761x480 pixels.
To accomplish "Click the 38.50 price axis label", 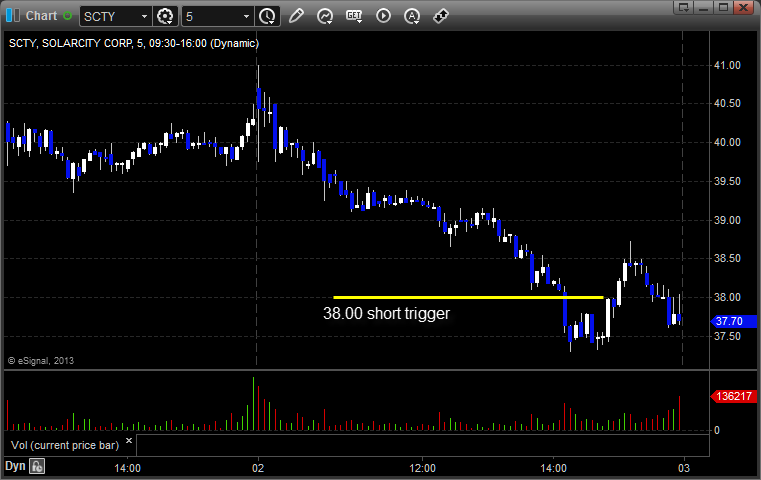I will coord(727,258).
